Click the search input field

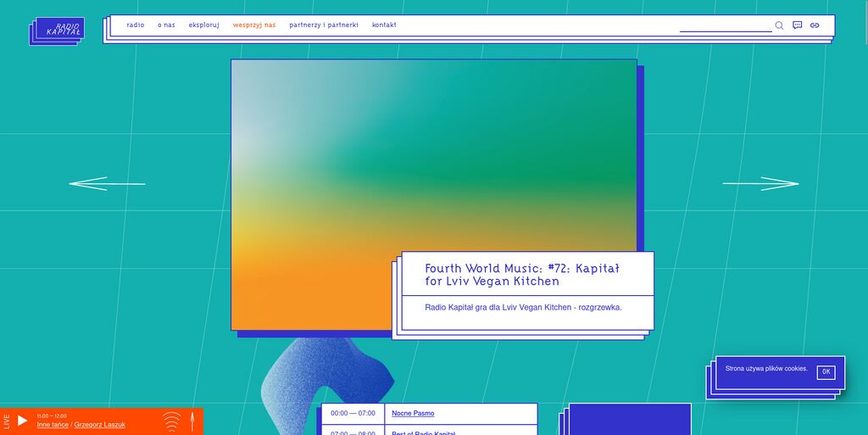[725, 25]
